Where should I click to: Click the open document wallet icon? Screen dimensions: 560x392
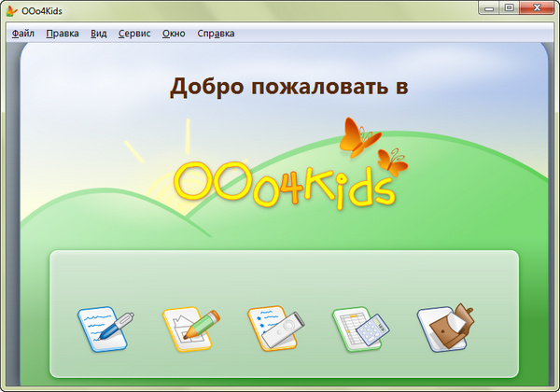[446, 328]
